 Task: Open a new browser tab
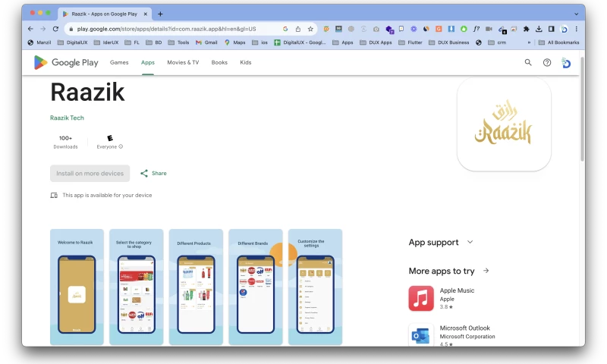click(160, 14)
